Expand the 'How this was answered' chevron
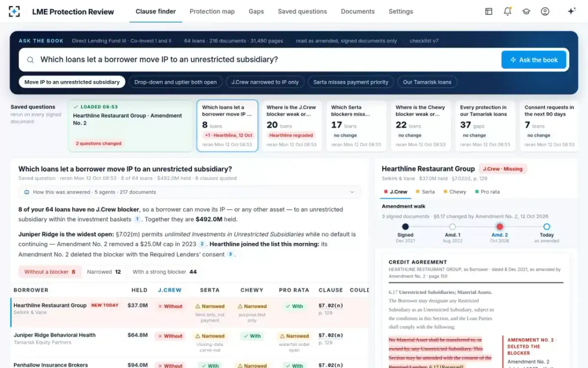The image size is (588, 368). pyautogui.click(x=352, y=192)
